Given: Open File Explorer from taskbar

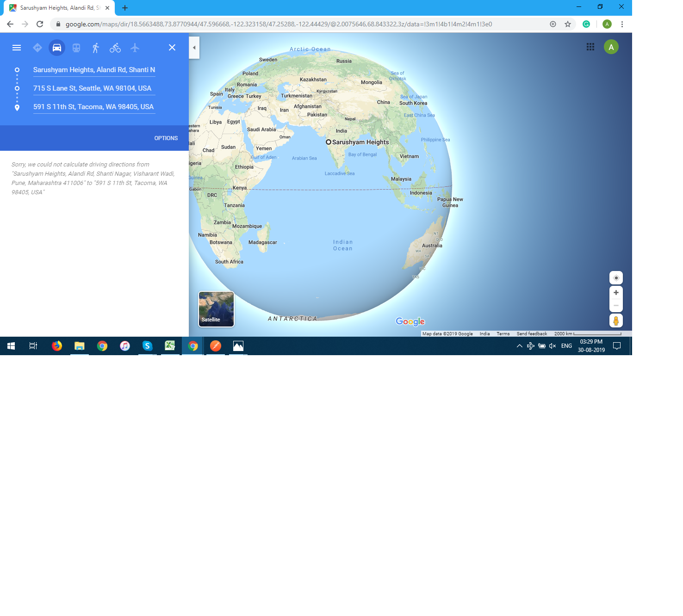Looking at the screenshot, I should pos(80,346).
